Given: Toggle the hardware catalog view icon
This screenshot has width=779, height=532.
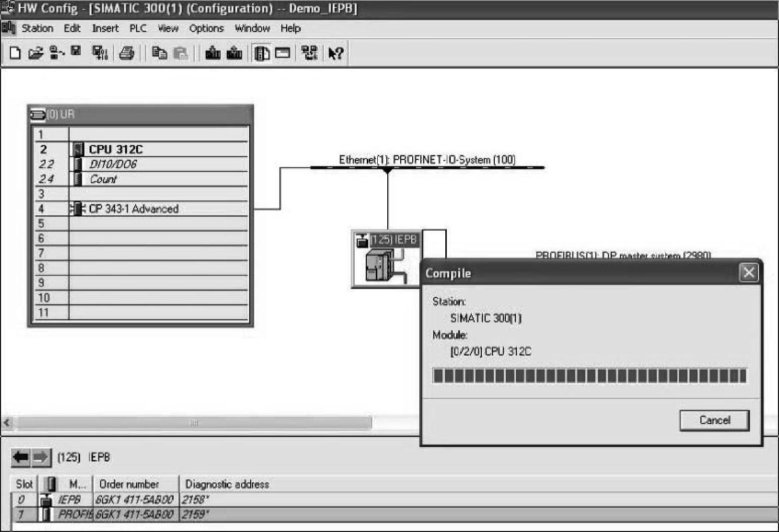Looking at the screenshot, I should [x=262, y=52].
